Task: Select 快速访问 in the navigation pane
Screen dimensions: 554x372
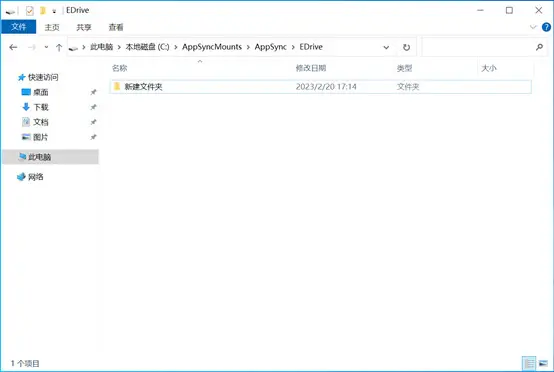Action: [x=43, y=77]
